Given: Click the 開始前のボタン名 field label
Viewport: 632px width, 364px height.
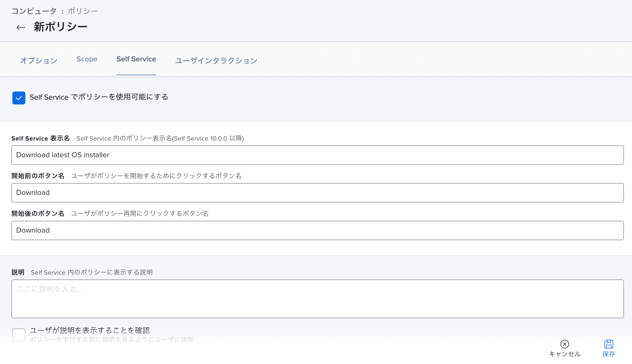Looking at the screenshot, I should tap(38, 176).
